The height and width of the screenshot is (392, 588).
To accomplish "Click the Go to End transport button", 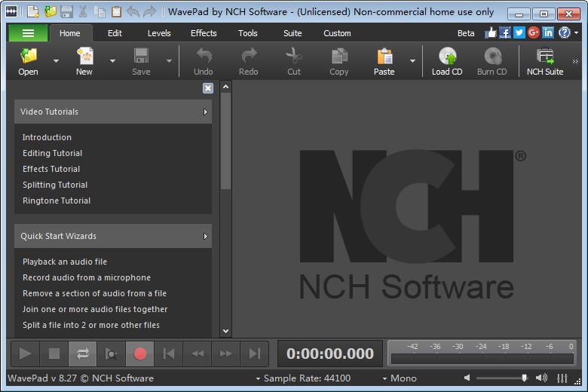I will pos(255,354).
